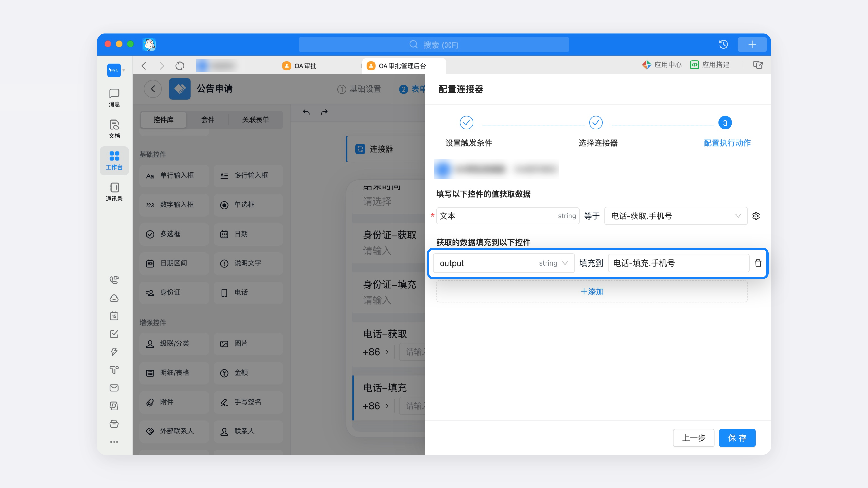Open 消息 in the left sidebar
Screen dimensions: 868x488
pyautogui.click(x=114, y=98)
